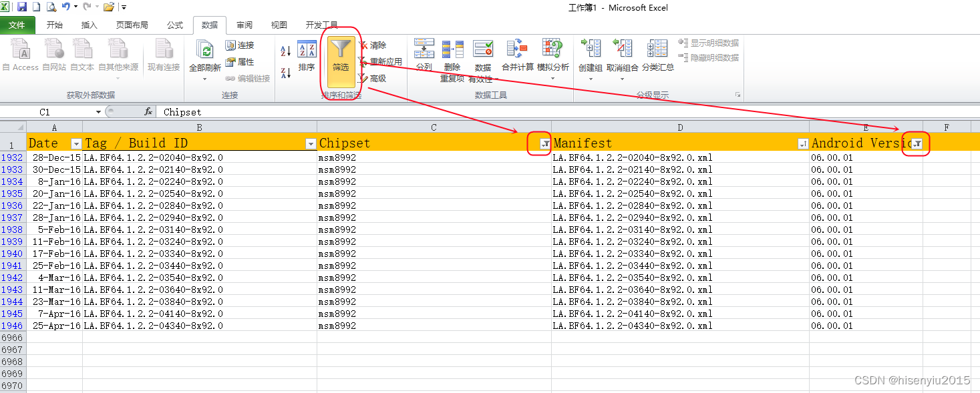Screen dimensions: 980x393
Task: Click the fx insert function button
Action: click(x=148, y=112)
